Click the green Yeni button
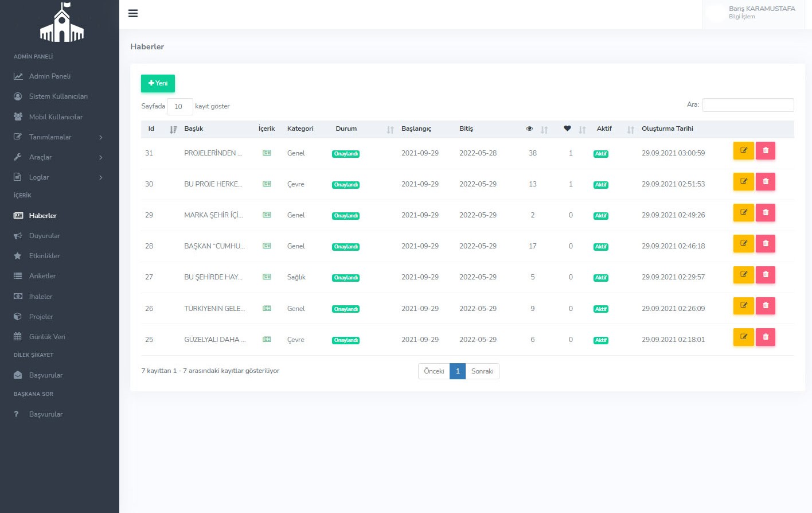The image size is (812, 513). (x=158, y=83)
